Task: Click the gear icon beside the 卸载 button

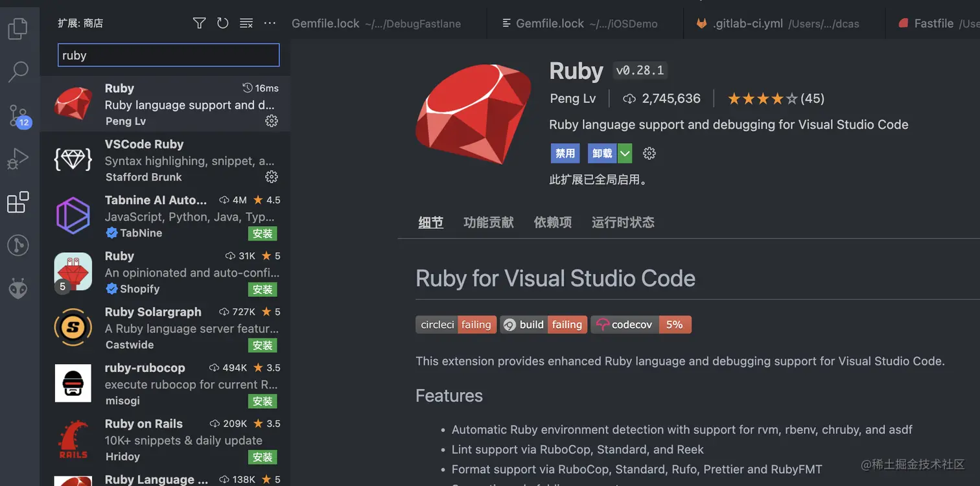Action: click(649, 154)
